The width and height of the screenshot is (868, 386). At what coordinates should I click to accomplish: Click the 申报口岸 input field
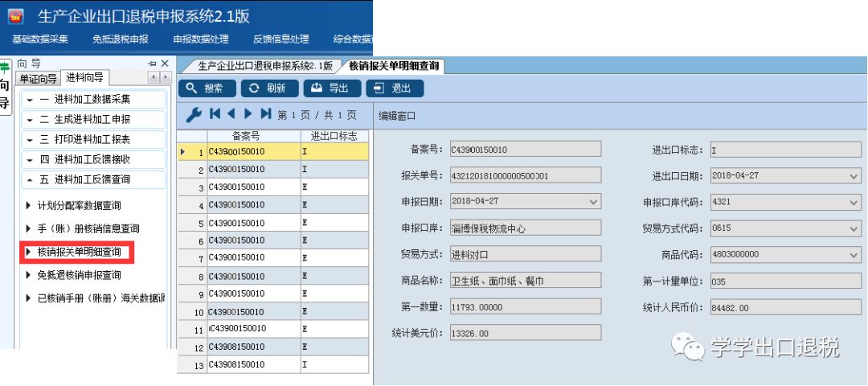[x=526, y=228]
